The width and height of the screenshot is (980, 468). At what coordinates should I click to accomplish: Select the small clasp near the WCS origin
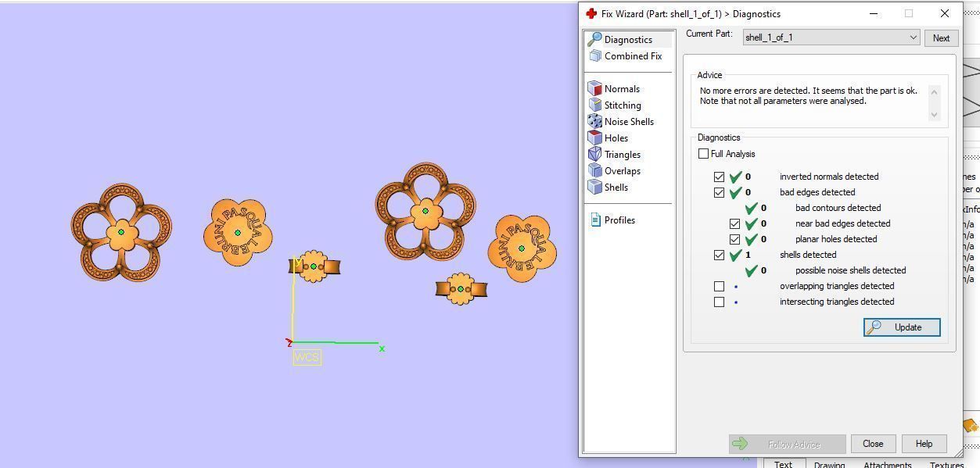(314, 266)
